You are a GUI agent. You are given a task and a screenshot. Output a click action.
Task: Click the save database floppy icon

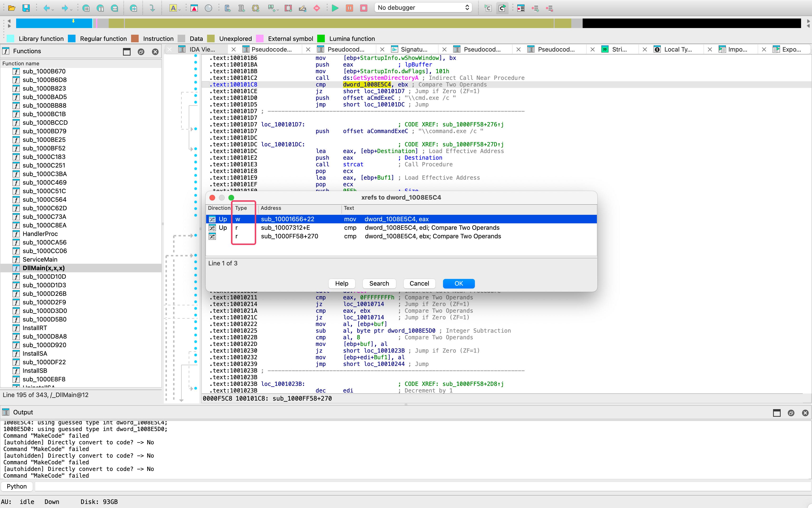(26, 8)
